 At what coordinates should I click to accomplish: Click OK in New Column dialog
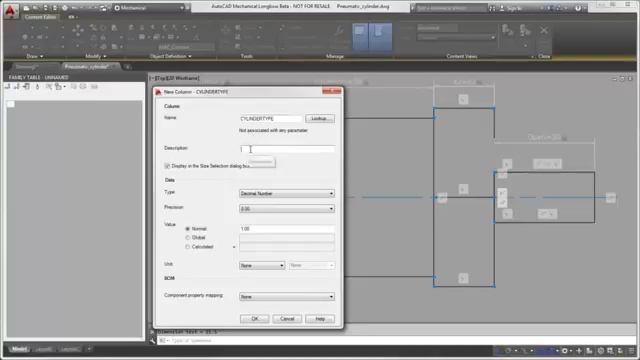(254, 319)
